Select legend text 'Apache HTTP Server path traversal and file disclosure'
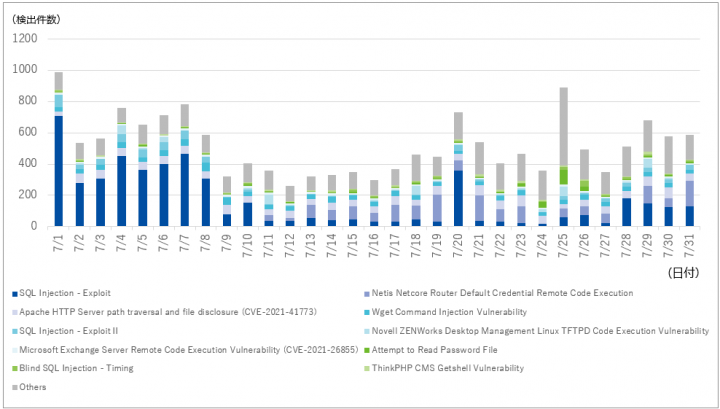The width and height of the screenshot is (720, 409). [x=129, y=312]
